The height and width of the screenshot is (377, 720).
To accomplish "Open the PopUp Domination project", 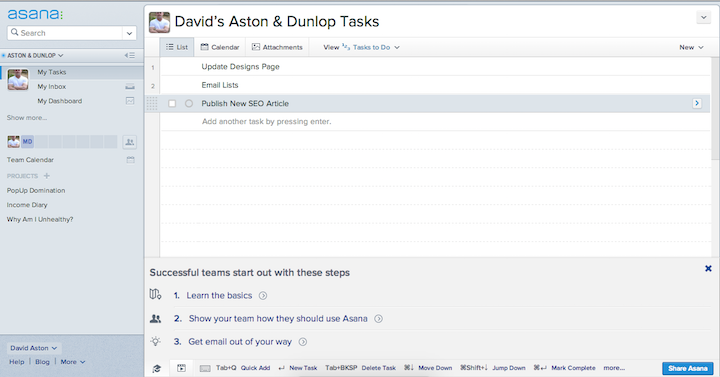I will [36, 191].
